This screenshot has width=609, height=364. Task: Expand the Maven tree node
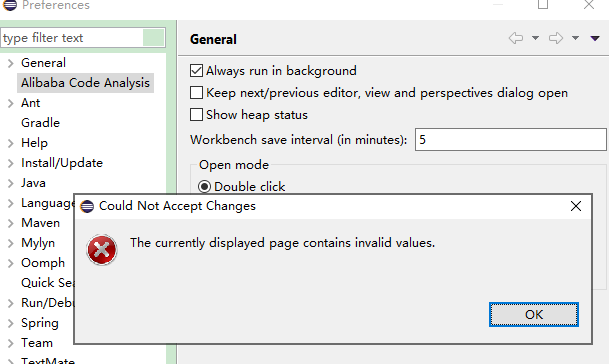[10, 223]
